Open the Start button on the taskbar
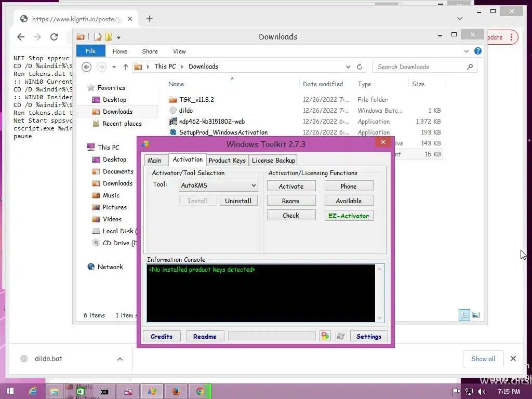 pyautogui.click(x=10, y=391)
